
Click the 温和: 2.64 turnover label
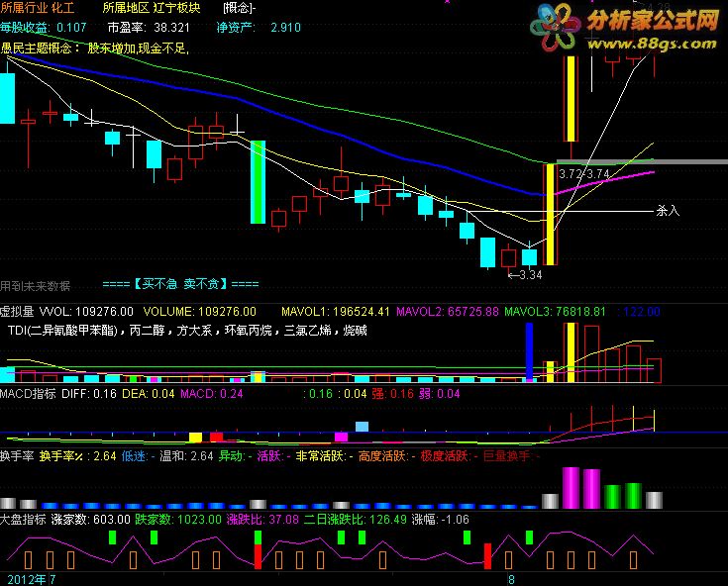pyautogui.click(x=186, y=456)
